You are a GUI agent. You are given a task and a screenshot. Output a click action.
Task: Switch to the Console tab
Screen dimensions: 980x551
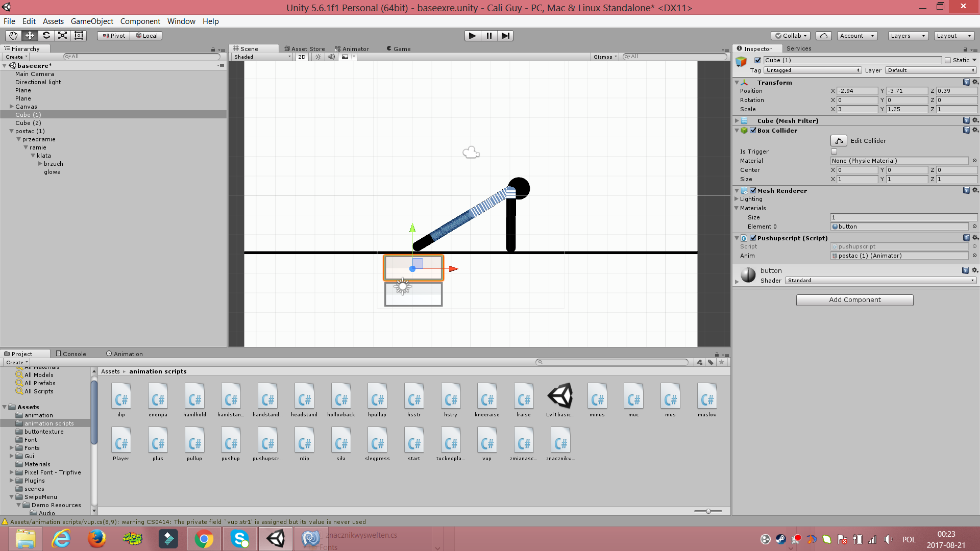click(x=71, y=354)
